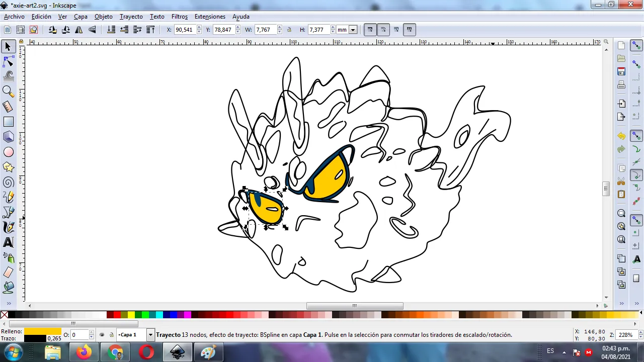Screen dimensions: 644x362
Task: Click the X position input field
Action: pos(185,30)
